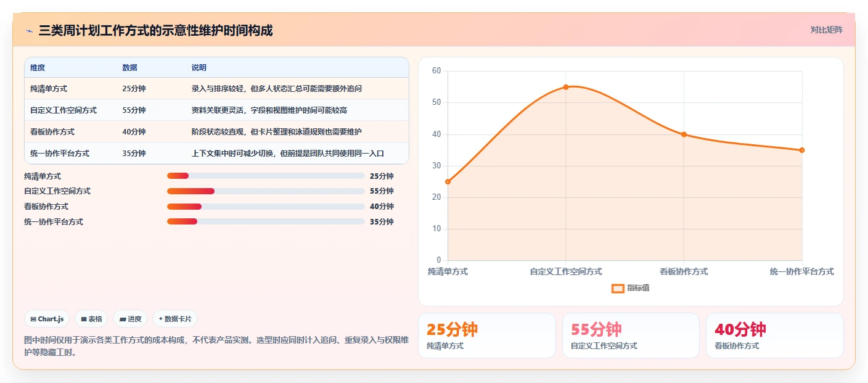Screen dimensions: 868x383
Task: Select the 进度 tag chip
Action: tap(130, 319)
